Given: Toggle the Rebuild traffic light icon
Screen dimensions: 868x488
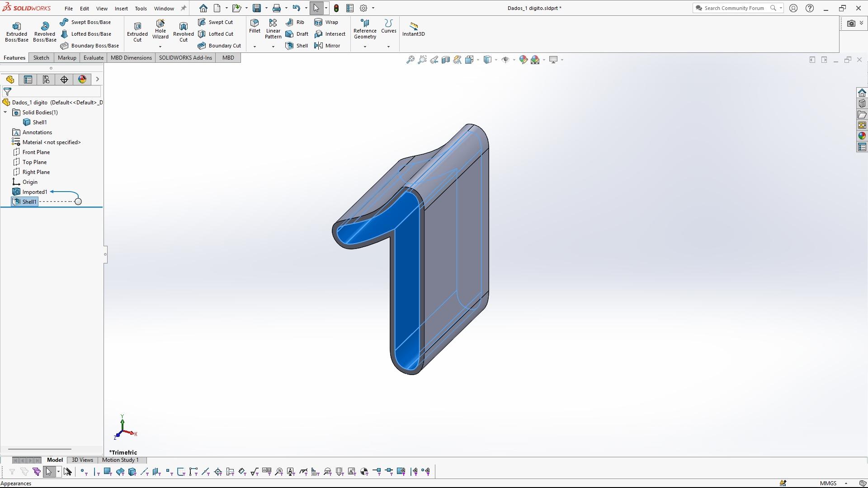Looking at the screenshot, I should coord(336,8).
